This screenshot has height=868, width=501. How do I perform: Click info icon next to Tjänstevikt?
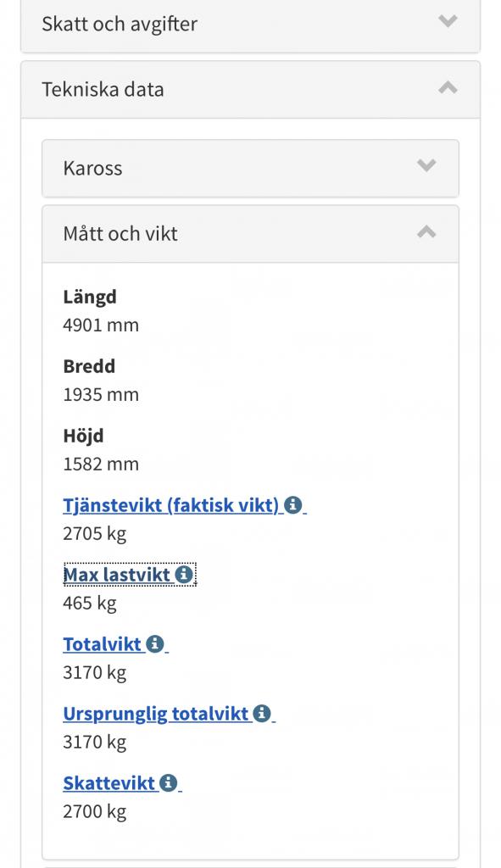(x=292, y=505)
